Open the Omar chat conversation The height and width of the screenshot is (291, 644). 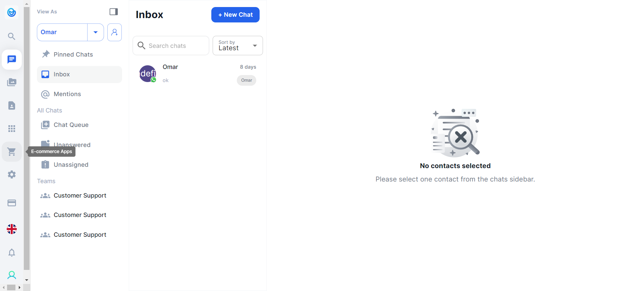(x=198, y=74)
